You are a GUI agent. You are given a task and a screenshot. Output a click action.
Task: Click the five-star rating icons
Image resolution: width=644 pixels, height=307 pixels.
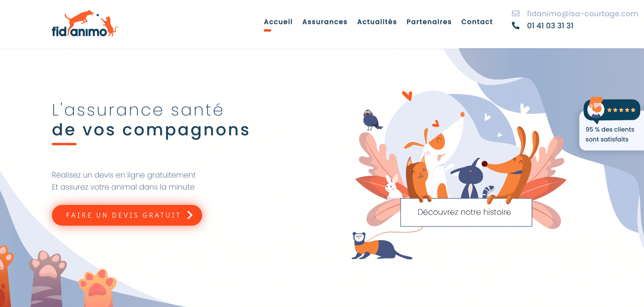pos(621,110)
